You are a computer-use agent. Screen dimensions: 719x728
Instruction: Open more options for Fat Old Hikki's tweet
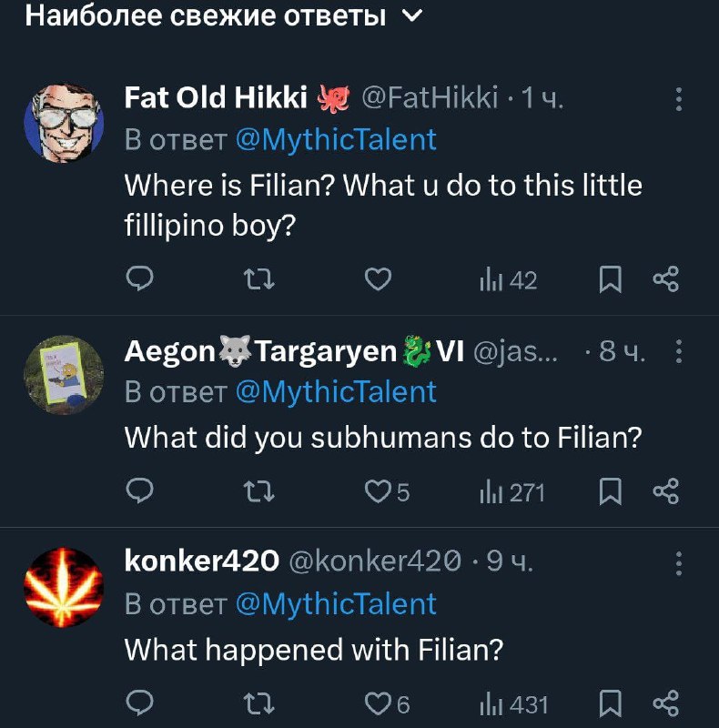pos(678,100)
